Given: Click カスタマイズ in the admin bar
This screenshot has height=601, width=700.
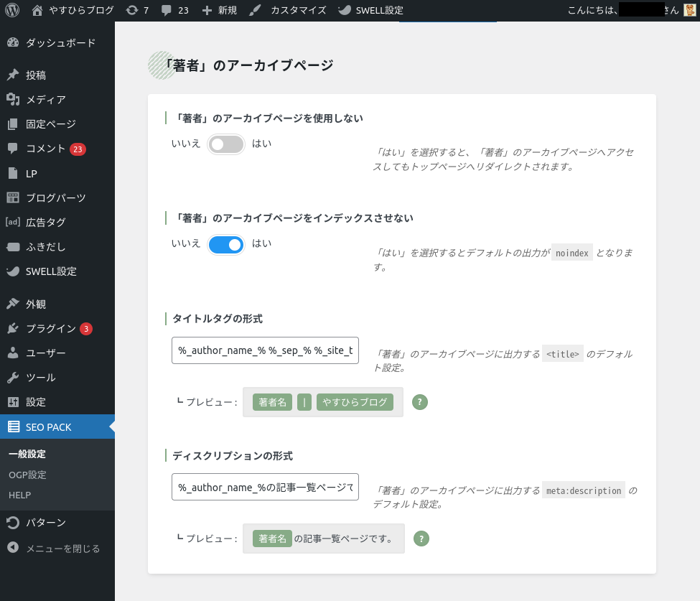Looking at the screenshot, I should pyautogui.click(x=297, y=10).
